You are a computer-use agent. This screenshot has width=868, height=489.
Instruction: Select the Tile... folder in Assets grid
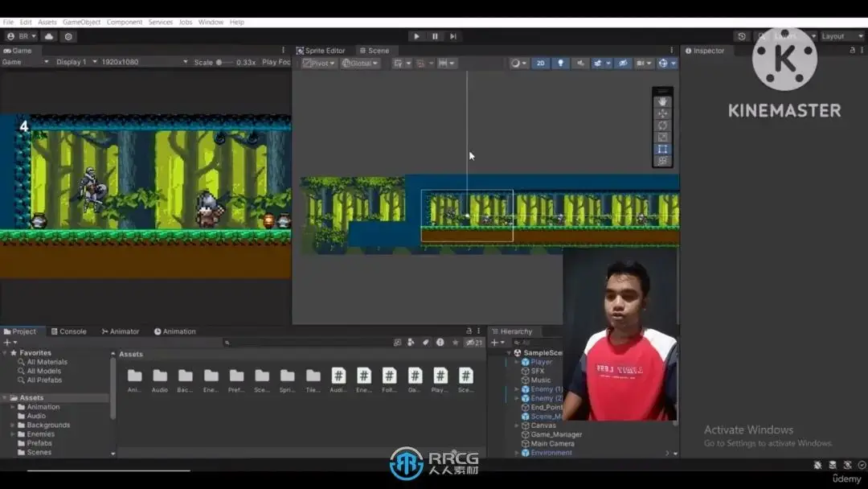(313, 380)
